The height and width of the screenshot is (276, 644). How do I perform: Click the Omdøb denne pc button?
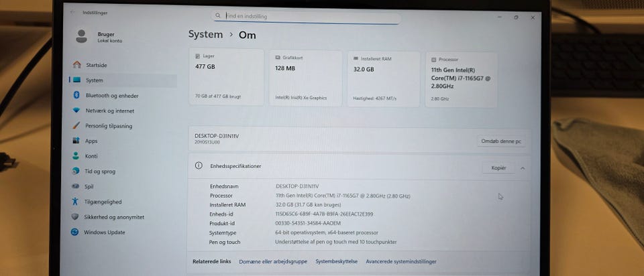coord(501,141)
